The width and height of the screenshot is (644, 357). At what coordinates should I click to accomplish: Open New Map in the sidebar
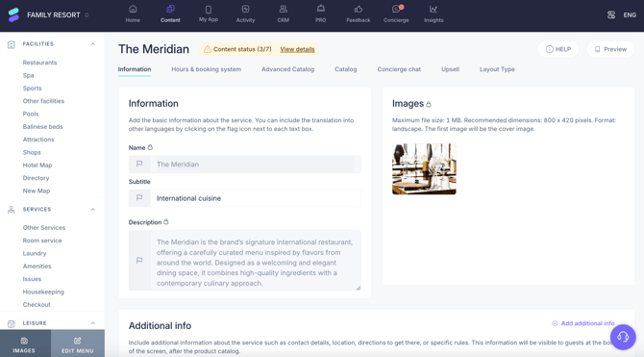click(37, 191)
